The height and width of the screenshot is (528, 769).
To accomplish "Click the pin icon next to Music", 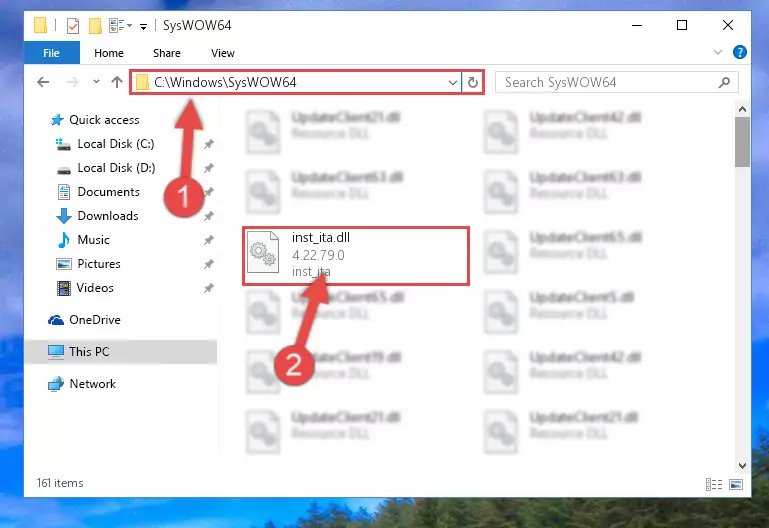I will coord(208,240).
